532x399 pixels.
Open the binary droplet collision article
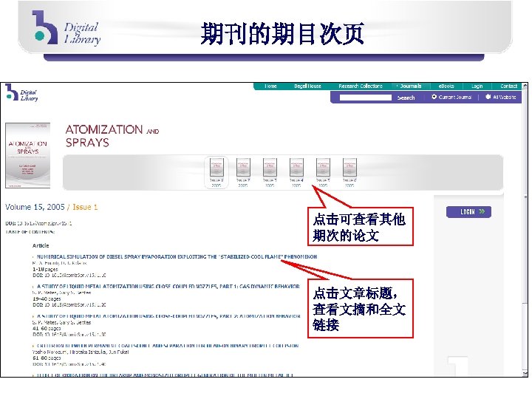(x=167, y=346)
